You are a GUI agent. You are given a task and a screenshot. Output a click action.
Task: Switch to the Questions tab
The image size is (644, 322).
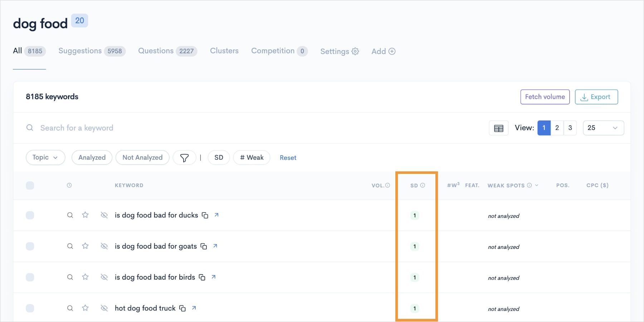(156, 51)
